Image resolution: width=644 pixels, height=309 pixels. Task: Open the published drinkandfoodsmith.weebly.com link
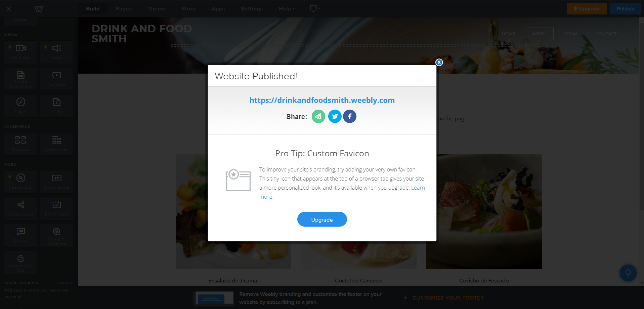tap(322, 100)
